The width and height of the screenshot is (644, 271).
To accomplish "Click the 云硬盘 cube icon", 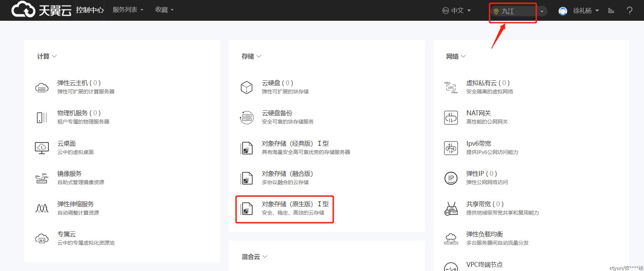I will pos(247,88).
